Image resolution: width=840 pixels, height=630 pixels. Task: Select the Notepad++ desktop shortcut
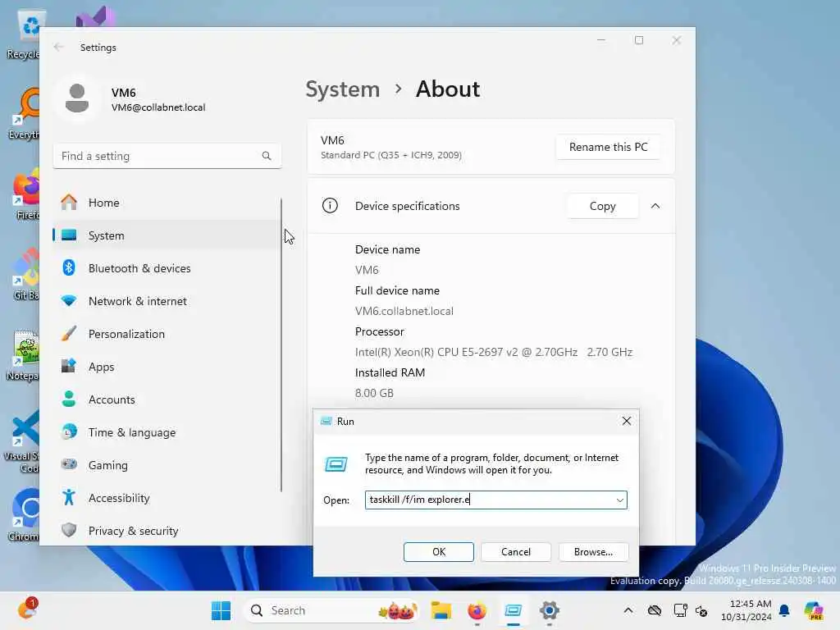(x=24, y=355)
